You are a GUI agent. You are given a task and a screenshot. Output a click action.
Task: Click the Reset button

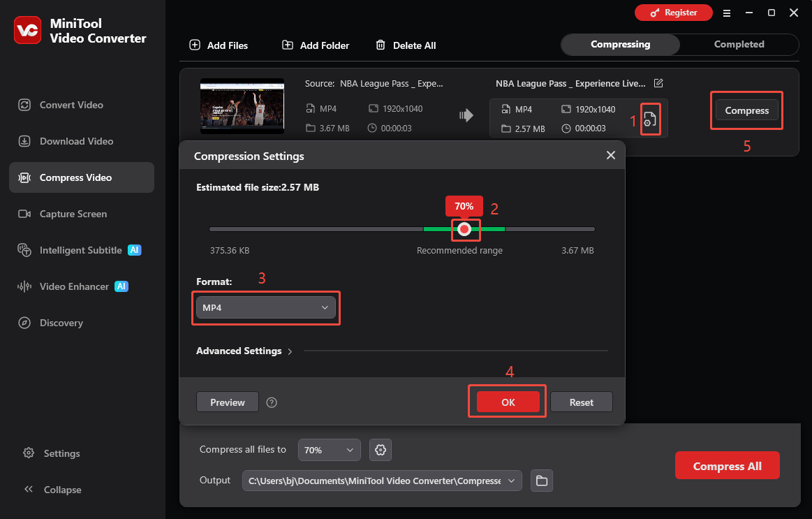pos(582,402)
